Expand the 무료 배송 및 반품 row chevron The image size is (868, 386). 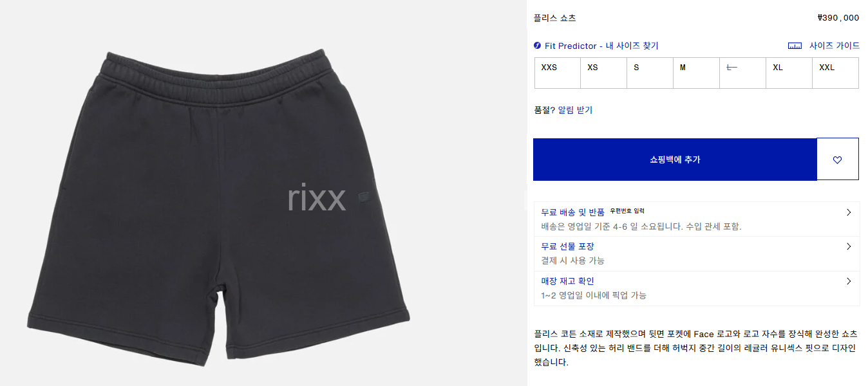[849, 212]
